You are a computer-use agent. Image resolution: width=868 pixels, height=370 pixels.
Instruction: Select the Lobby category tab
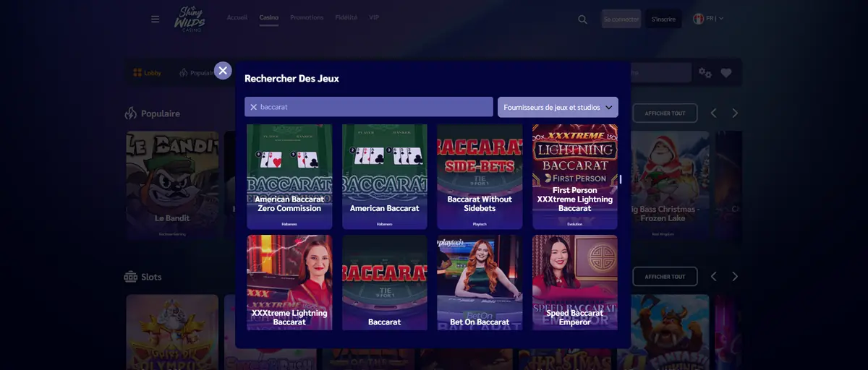[148, 73]
